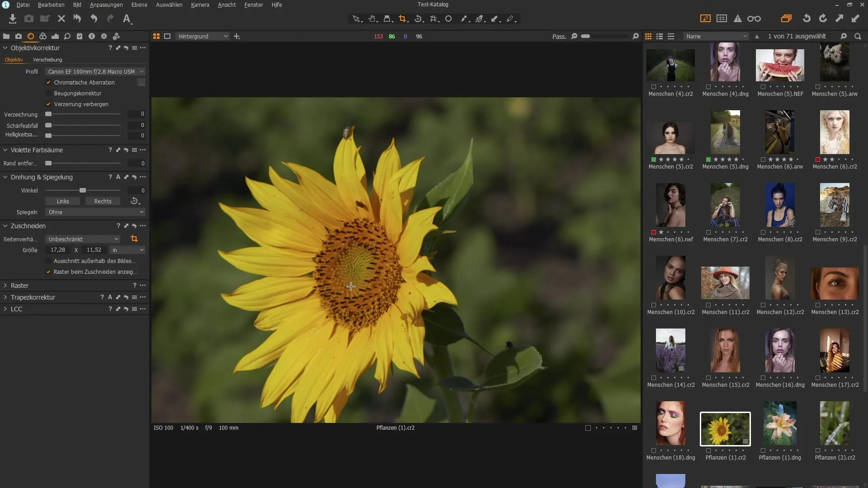
Task: Open the Spiegeln dropdown set to Ohne
Action: coord(95,212)
